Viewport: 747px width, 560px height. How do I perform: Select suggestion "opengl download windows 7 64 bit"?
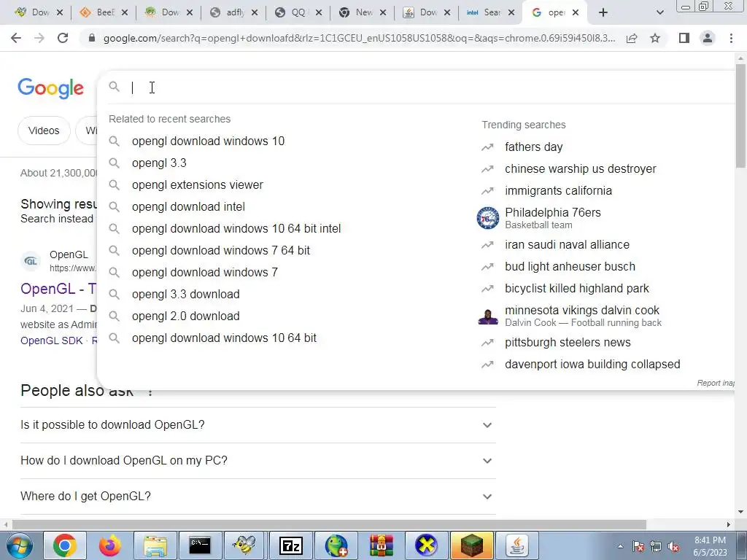click(220, 251)
